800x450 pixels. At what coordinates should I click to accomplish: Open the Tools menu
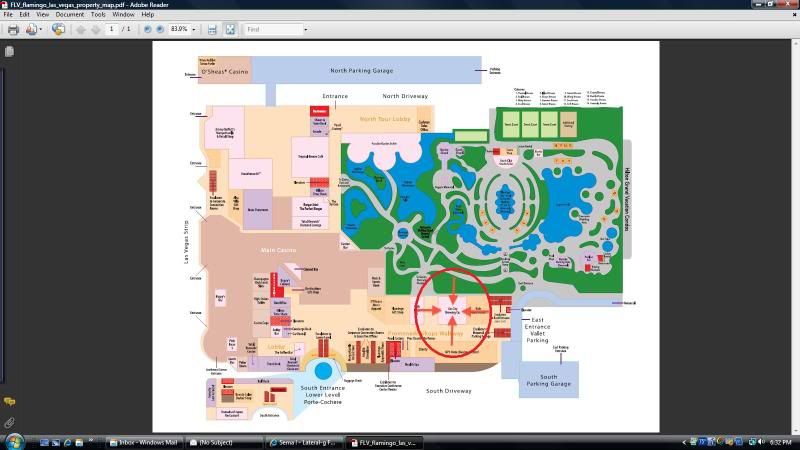point(98,15)
